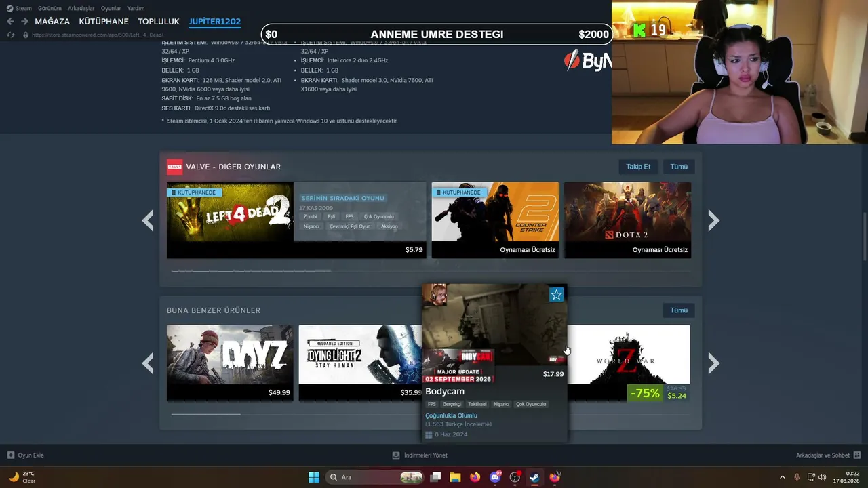The width and height of the screenshot is (868, 488).
Task: Click the padlock icon beside the URL
Action: coord(26,35)
